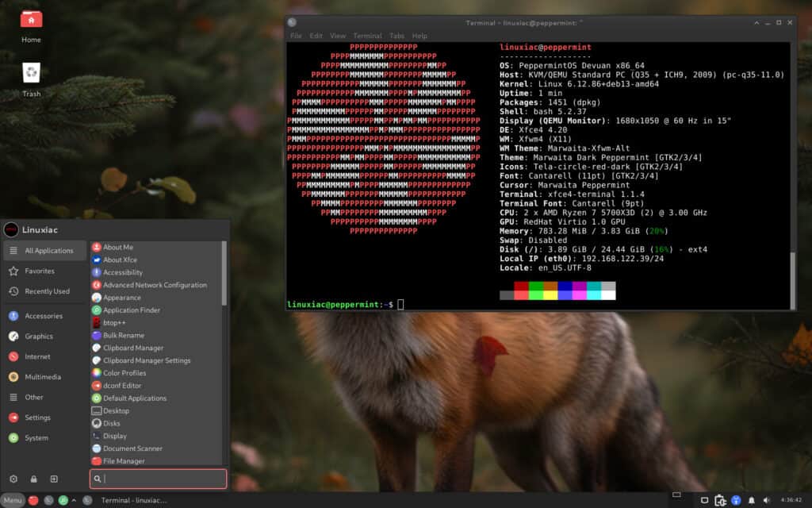
Task: Open the Edit menu in the Terminal
Action: (x=316, y=36)
